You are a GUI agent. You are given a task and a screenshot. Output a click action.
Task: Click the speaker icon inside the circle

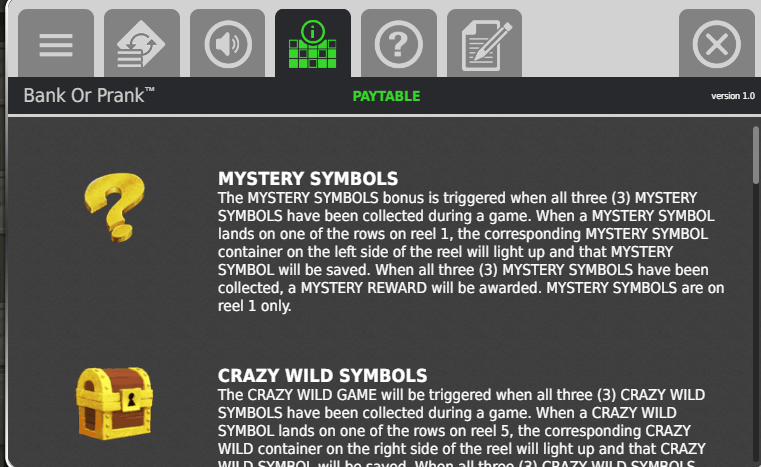(227, 44)
